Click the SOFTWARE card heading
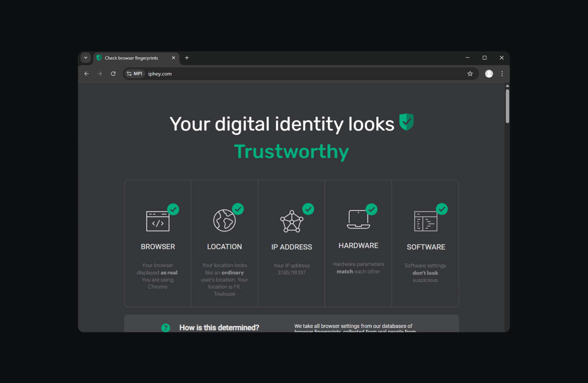 426,247
